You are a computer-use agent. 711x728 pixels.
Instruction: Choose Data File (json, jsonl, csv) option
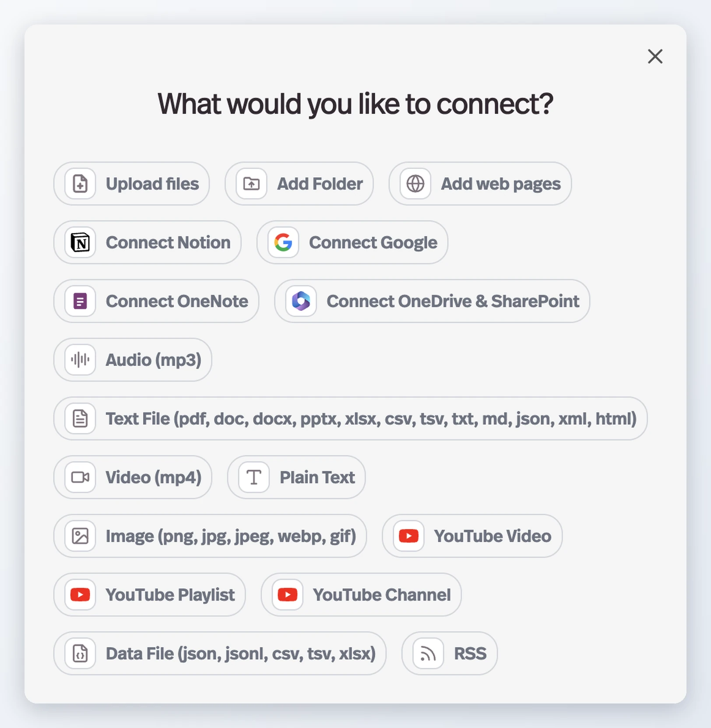220,654
